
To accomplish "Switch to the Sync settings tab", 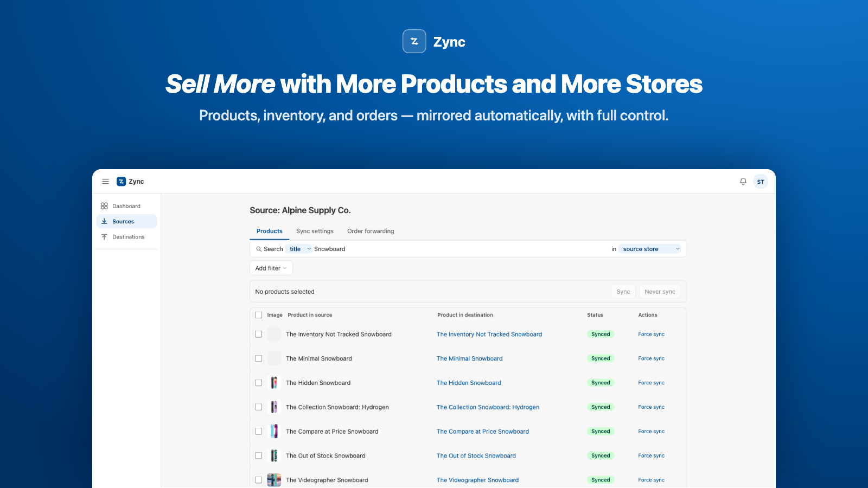I will [x=315, y=231].
